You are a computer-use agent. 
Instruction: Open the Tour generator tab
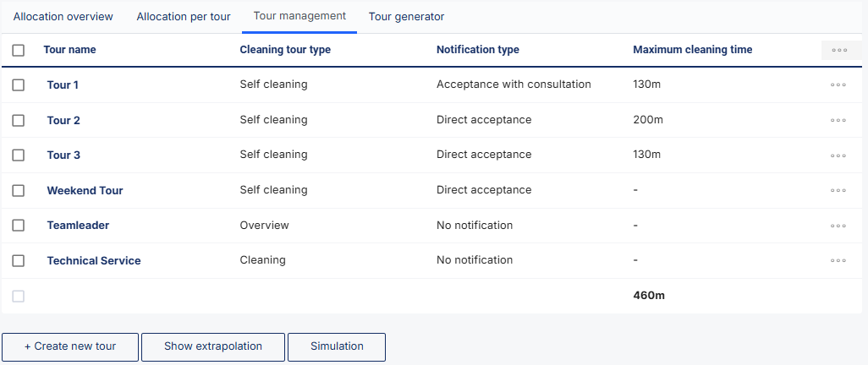click(x=406, y=17)
